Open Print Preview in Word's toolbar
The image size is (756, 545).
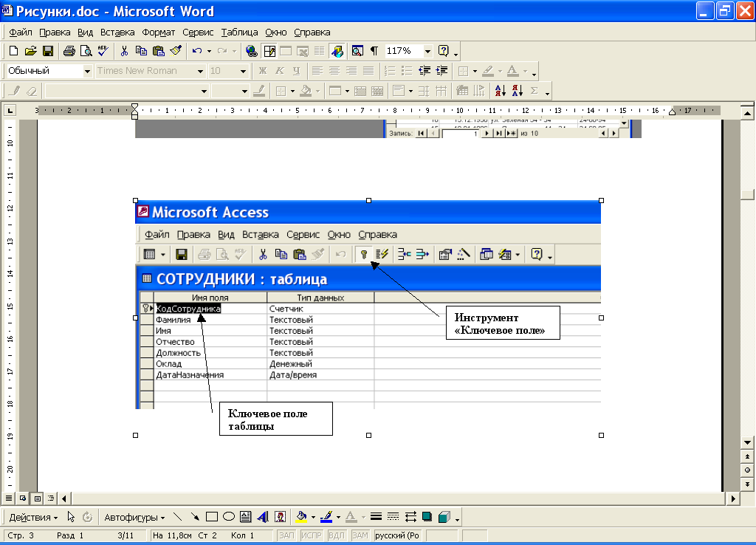point(86,51)
